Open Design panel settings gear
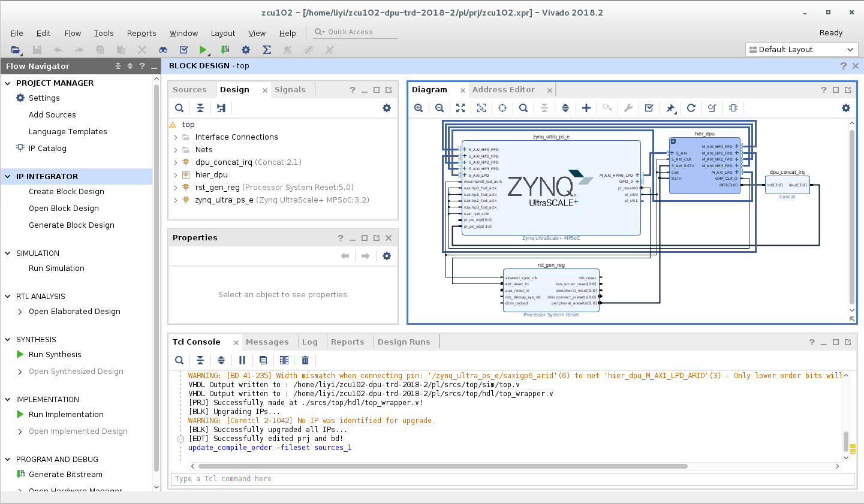The width and height of the screenshot is (864, 504). pos(387,108)
